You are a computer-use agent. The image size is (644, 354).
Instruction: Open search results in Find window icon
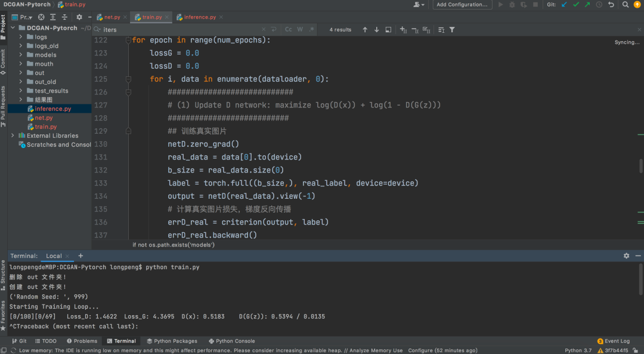click(388, 30)
